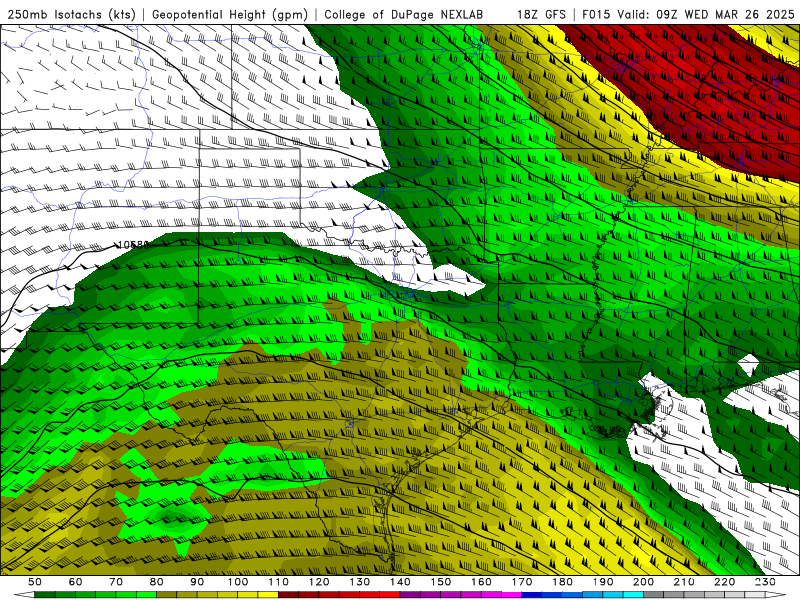Click the 130 value on the color scale

(x=359, y=582)
